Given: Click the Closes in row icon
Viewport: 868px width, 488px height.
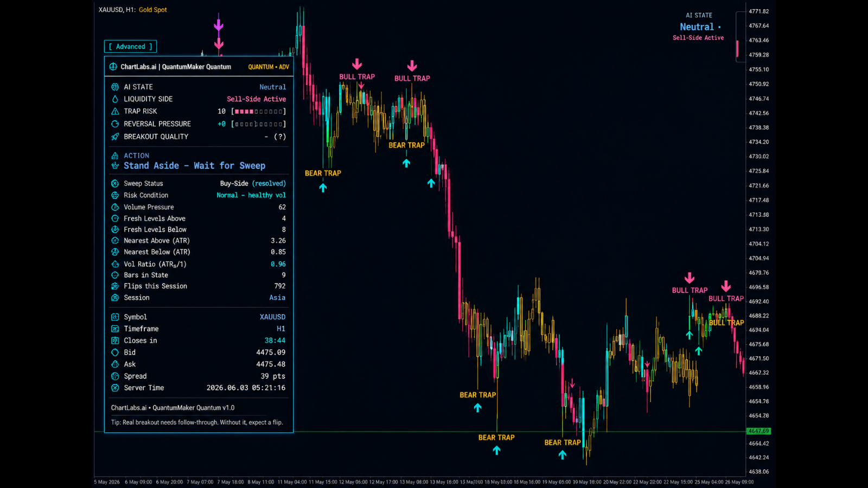Looking at the screenshot, I should (115, 341).
